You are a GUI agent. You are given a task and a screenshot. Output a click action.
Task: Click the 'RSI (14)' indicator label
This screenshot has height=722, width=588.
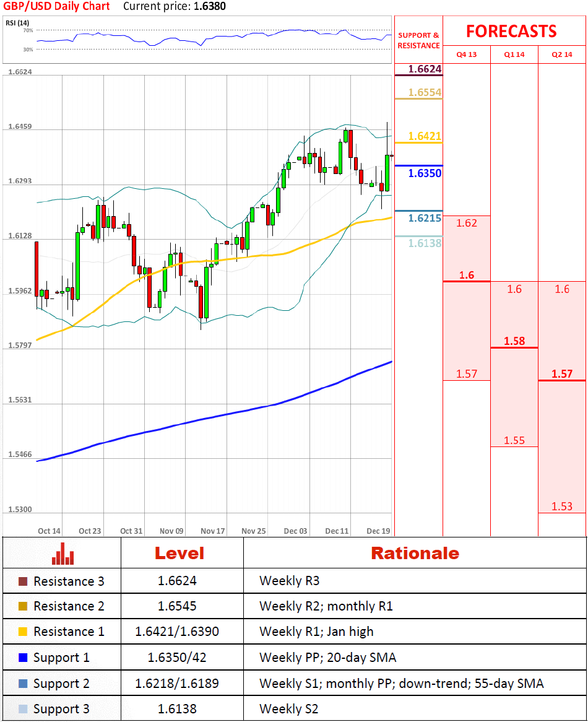[x=17, y=23]
